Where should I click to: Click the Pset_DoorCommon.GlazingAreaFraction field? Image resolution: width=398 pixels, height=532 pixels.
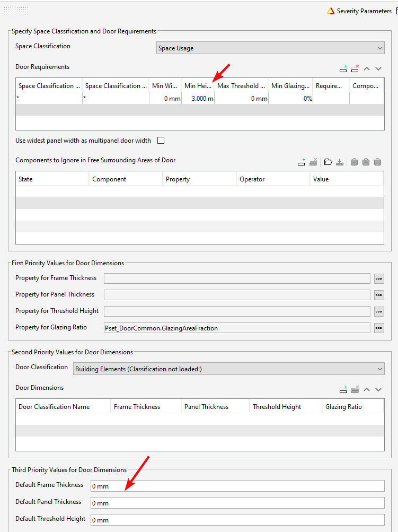tap(237, 328)
